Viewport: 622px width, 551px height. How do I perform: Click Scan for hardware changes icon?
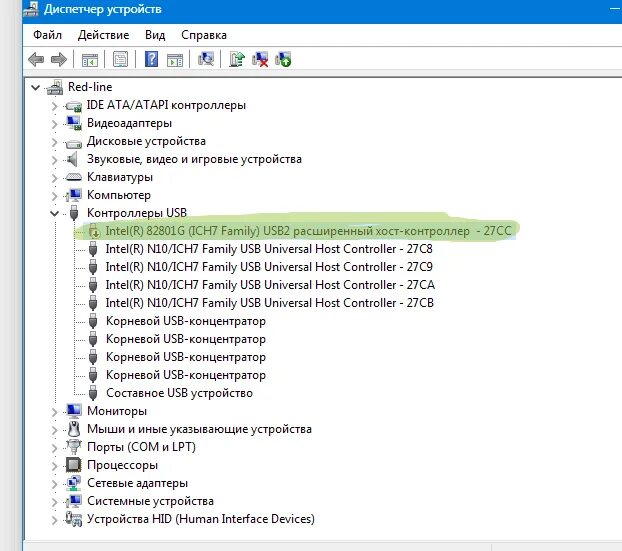[x=205, y=60]
